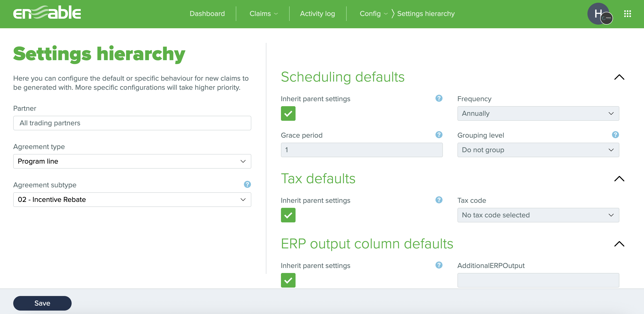Viewport: 644px width, 314px height.
Task: Click help icon for Scheduling inherit settings
Action: click(x=439, y=98)
